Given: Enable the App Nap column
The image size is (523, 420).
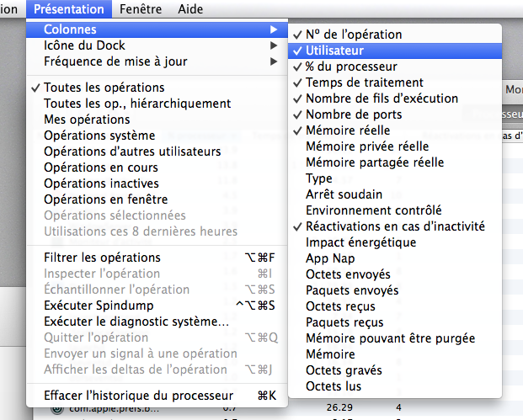Looking at the screenshot, I should (x=330, y=258).
